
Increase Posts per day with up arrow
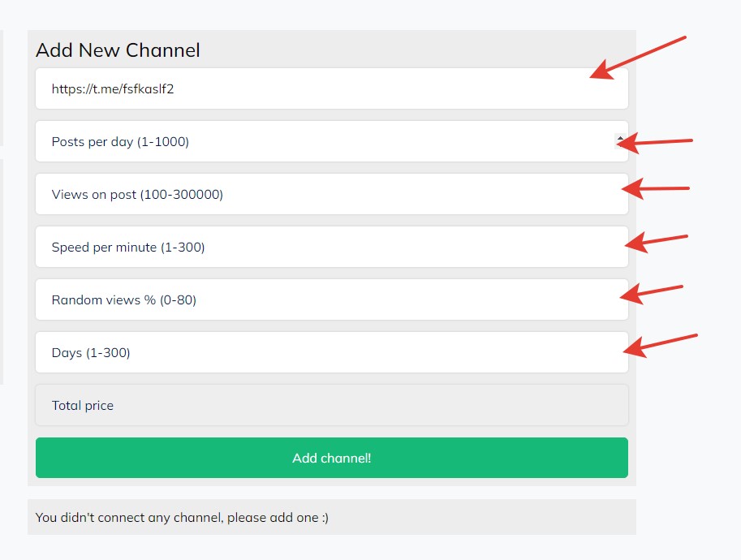click(x=620, y=139)
